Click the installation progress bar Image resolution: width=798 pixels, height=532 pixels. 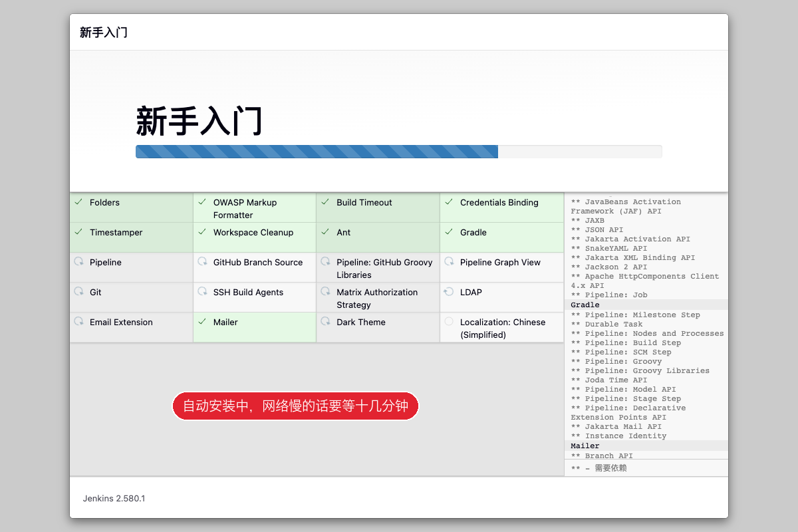[x=398, y=152]
